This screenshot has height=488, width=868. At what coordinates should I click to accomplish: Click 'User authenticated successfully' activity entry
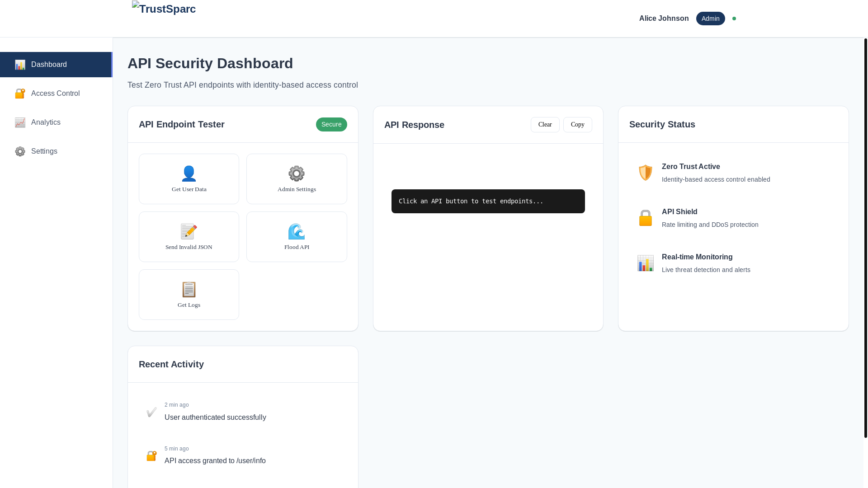click(215, 418)
